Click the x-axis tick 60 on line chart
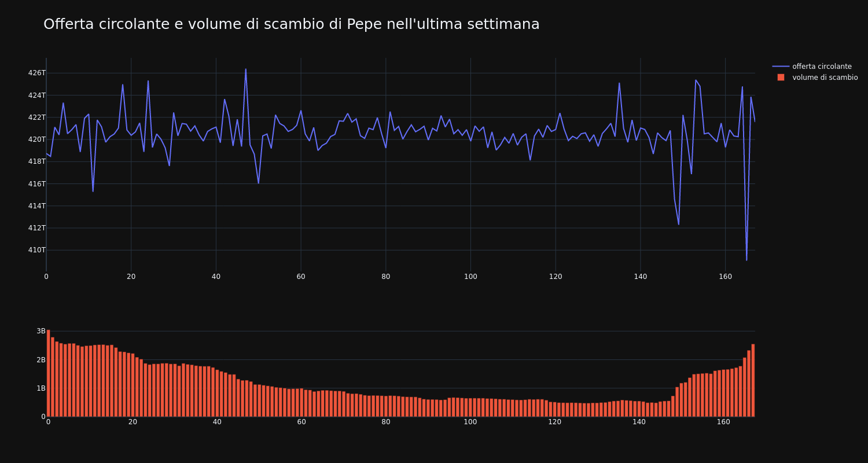Viewport: 868px width, 463px height. [x=301, y=277]
